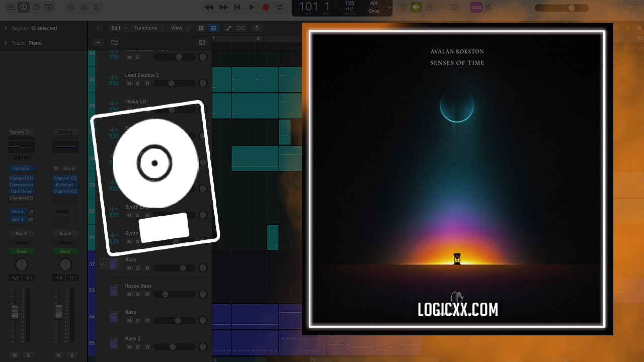Open Smart Controls dial icon

(x=71, y=7)
